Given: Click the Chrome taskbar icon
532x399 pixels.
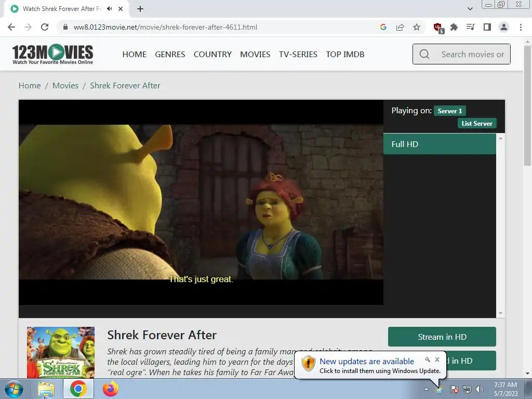Looking at the screenshot, I should 78,389.
